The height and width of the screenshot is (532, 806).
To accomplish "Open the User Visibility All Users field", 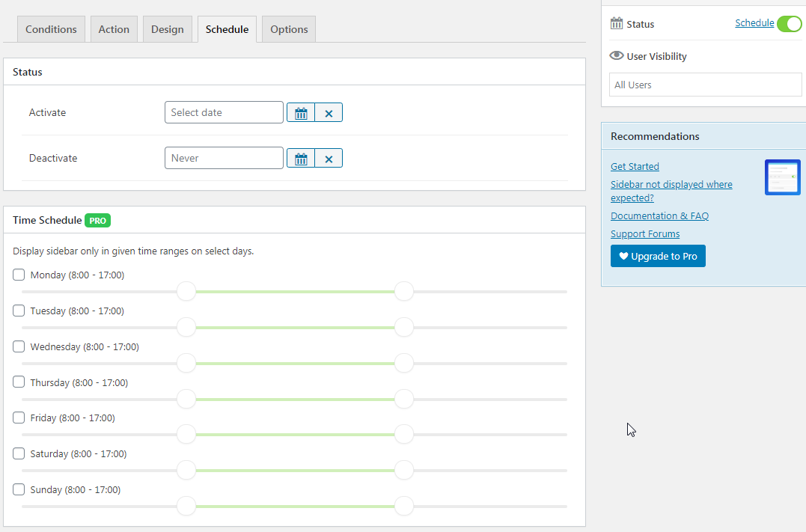I will point(705,85).
